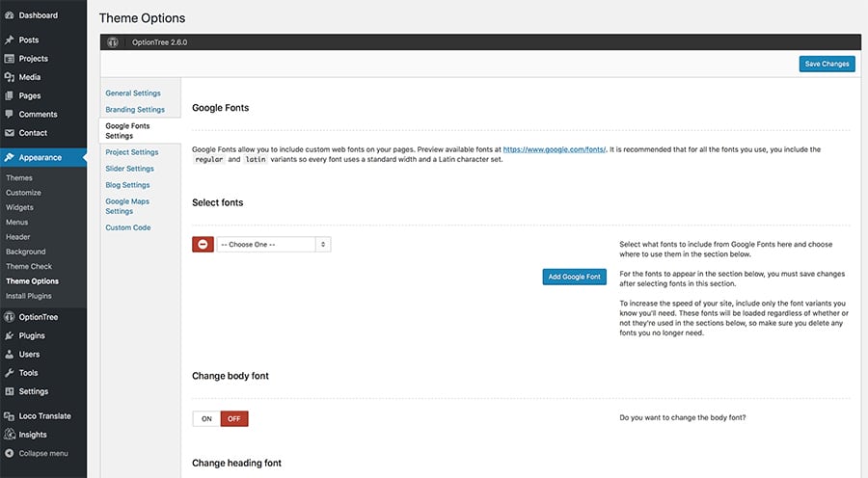Click the Posts pin icon

(x=10, y=40)
